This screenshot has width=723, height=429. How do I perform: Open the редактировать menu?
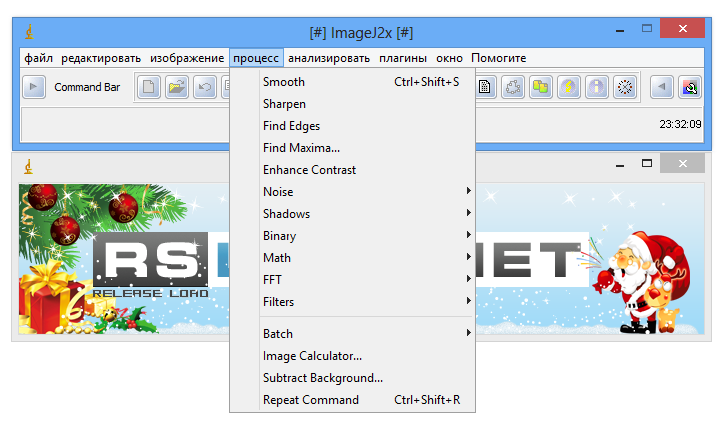tap(101, 58)
